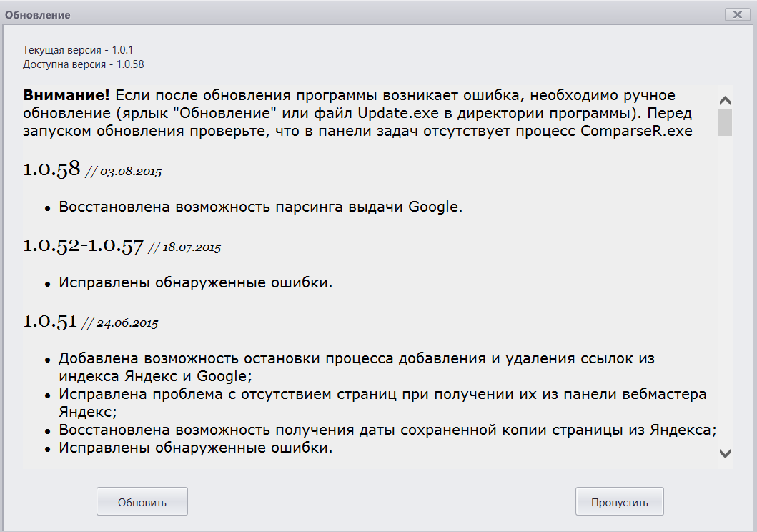The image size is (757, 532).
Task: Select the 1.0.58 version heading
Action: point(51,169)
